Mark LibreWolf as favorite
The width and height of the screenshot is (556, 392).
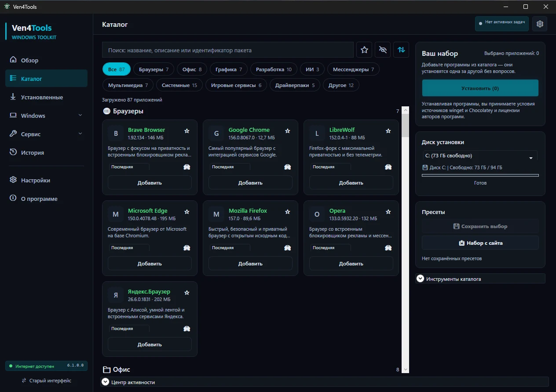click(388, 131)
